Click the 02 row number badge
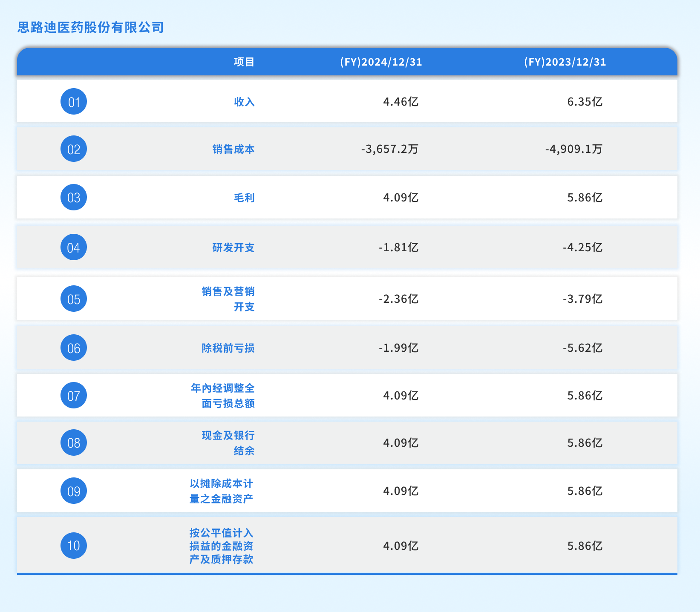Viewport: 700px width, 612px height. click(x=74, y=149)
